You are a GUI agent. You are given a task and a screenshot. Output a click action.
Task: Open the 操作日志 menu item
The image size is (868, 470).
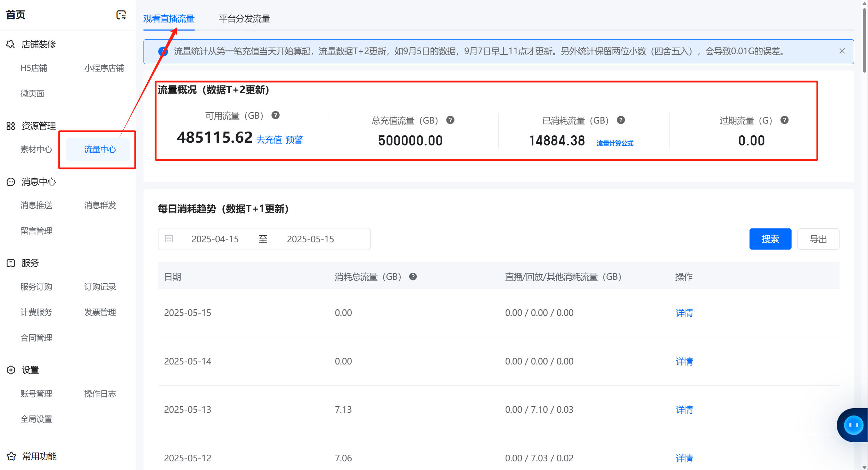tap(100, 394)
